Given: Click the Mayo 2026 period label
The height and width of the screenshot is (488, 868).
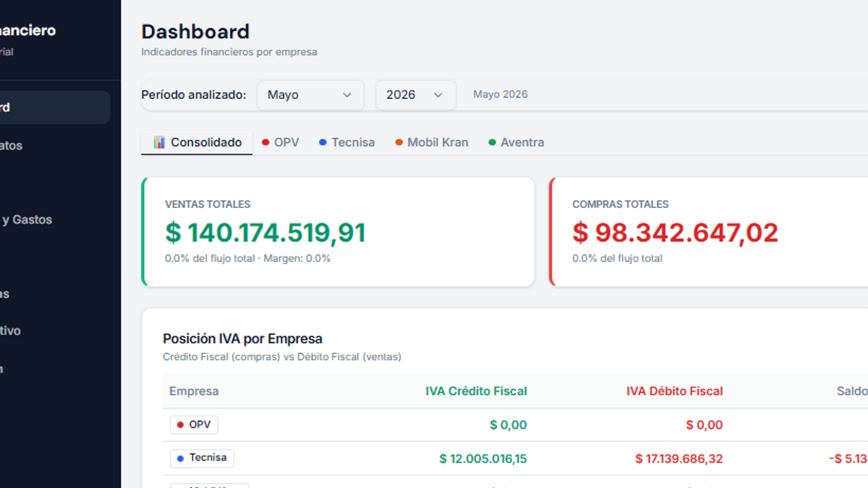Looking at the screenshot, I should click(x=500, y=95).
